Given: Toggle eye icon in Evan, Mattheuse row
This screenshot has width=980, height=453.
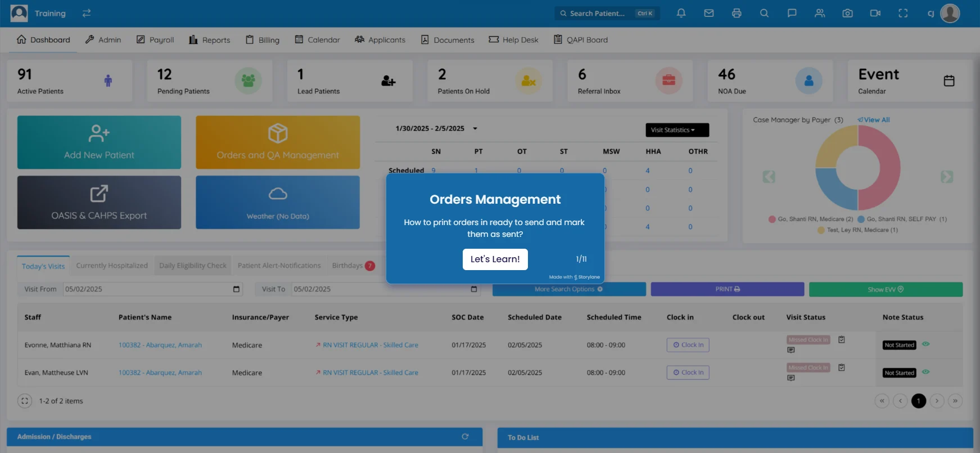Looking at the screenshot, I should (x=925, y=371).
